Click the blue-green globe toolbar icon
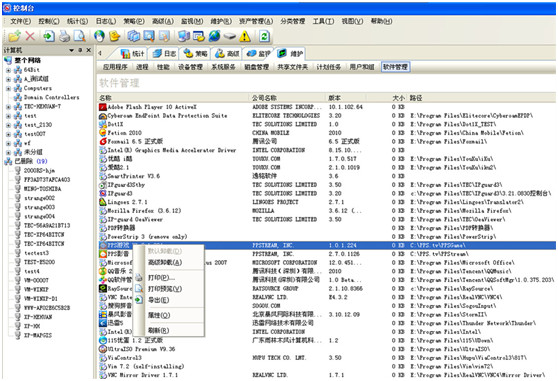Image resolution: width=558 pixels, height=381 pixels. tap(214, 36)
